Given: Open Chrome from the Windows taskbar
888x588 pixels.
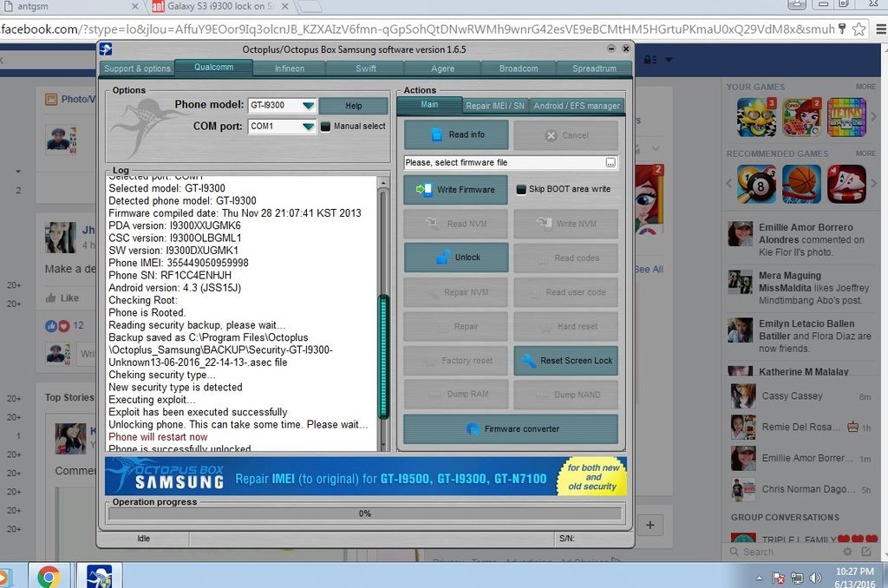Looking at the screenshot, I should (49, 576).
